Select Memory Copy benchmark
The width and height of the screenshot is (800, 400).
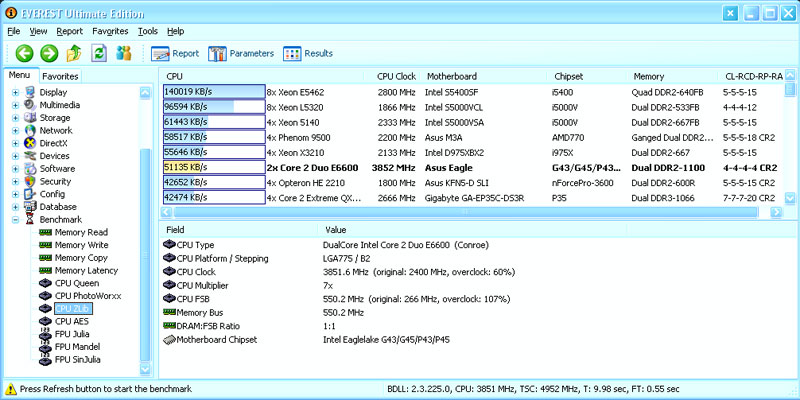pos(81,258)
